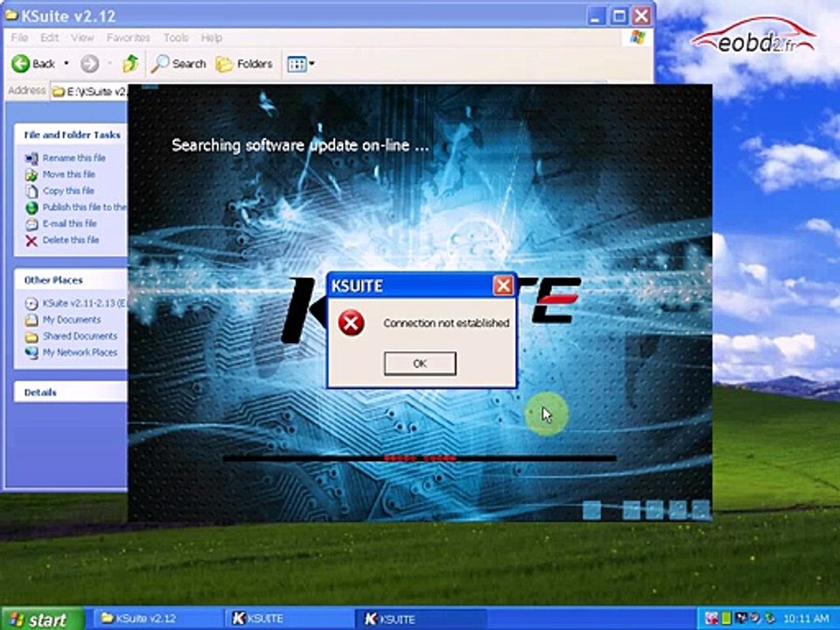Click the red error icon in the dialog

click(351, 323)
